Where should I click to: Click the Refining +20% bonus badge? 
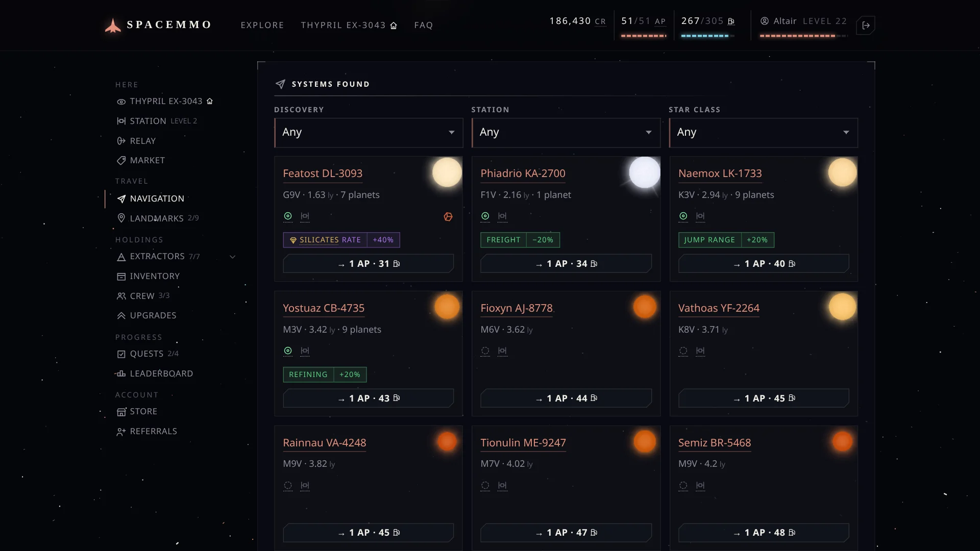pyautogui.click(x=325, y=374)
